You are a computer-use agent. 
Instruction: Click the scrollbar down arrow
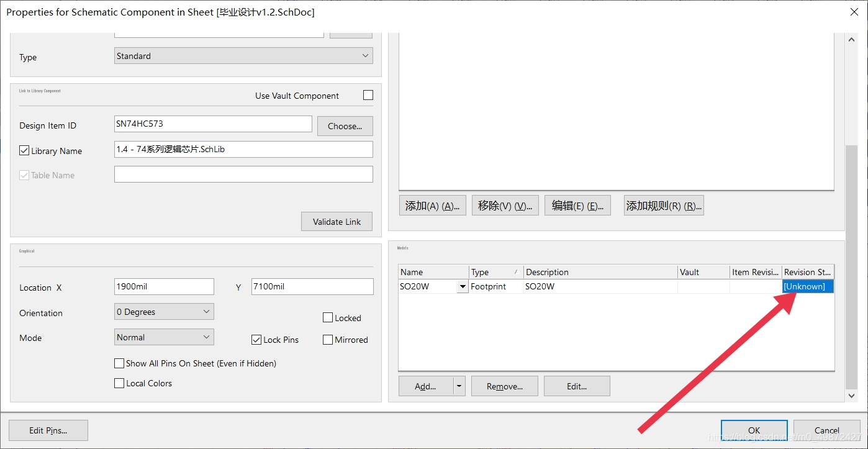(852, 396)
